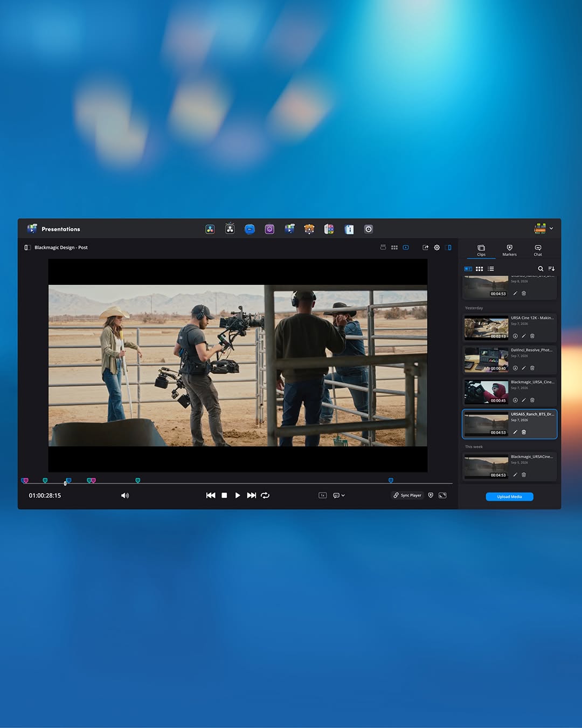Viewport: 582px width, 728px height.
Task: Edit the selected URSA65_Ranch_BTS clip
Action: point(515,432)
